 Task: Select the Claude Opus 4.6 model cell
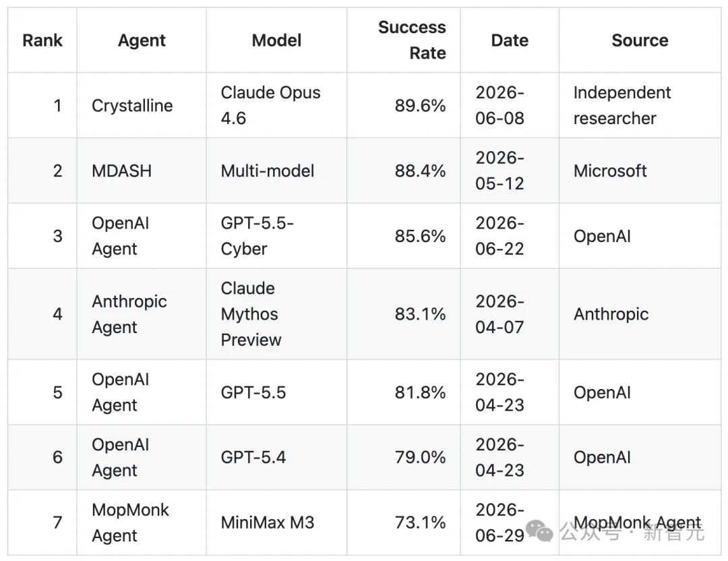[277, 105]
